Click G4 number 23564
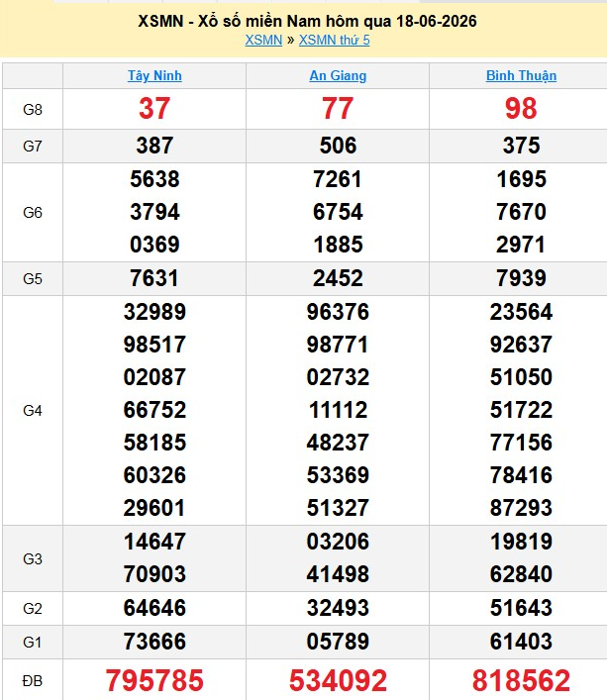The width and height of the screenshot is (607, 700). 521,312
